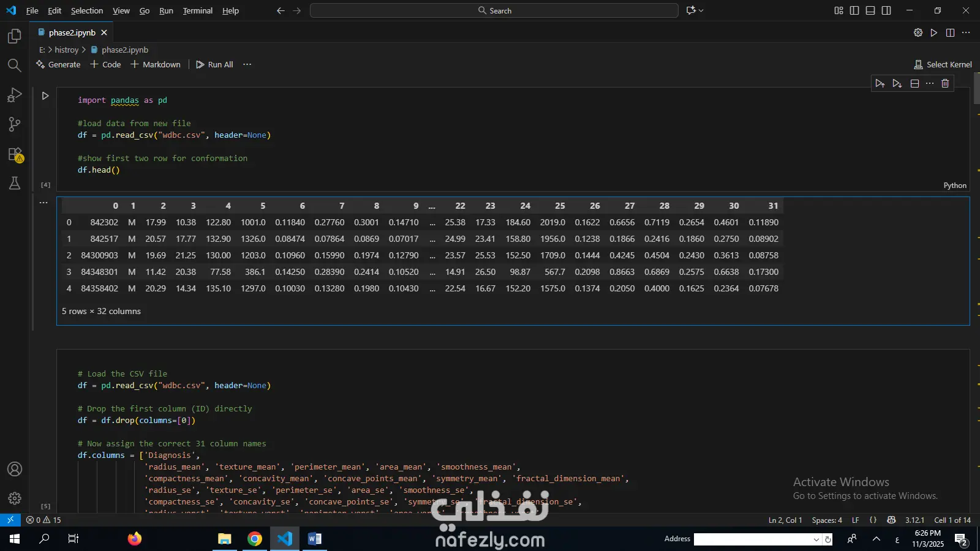This screenshot has width=980, height=551.
Task: Add a new Markdown cell
Action: pos(156,64)
